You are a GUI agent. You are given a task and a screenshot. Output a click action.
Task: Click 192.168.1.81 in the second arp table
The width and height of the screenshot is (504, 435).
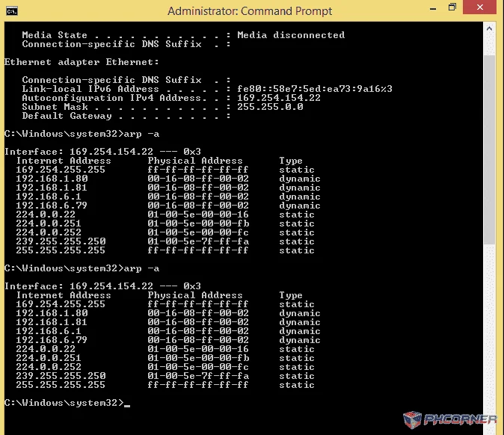click(x=52, y=322)
